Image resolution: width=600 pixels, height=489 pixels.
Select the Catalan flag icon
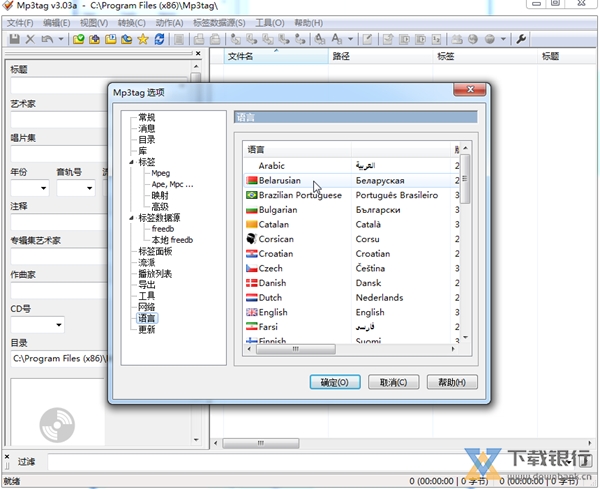[x=251, y=224]
